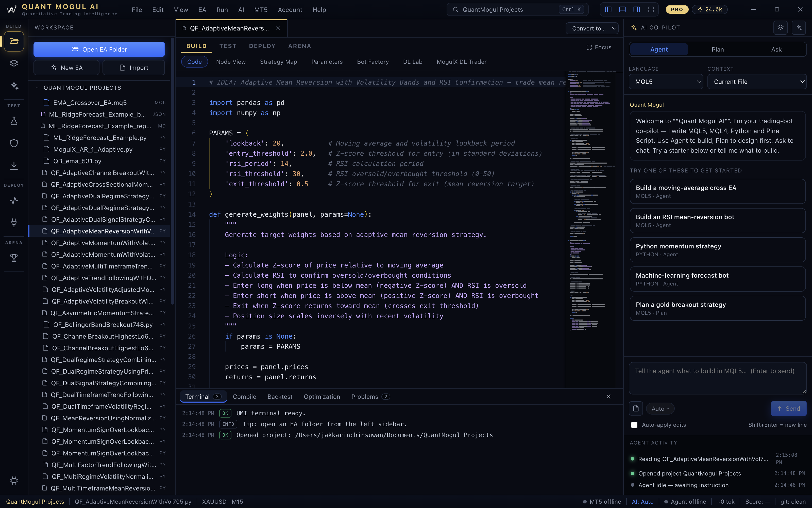Switch co-pilot mode to Plan

[x=718, y=49]
